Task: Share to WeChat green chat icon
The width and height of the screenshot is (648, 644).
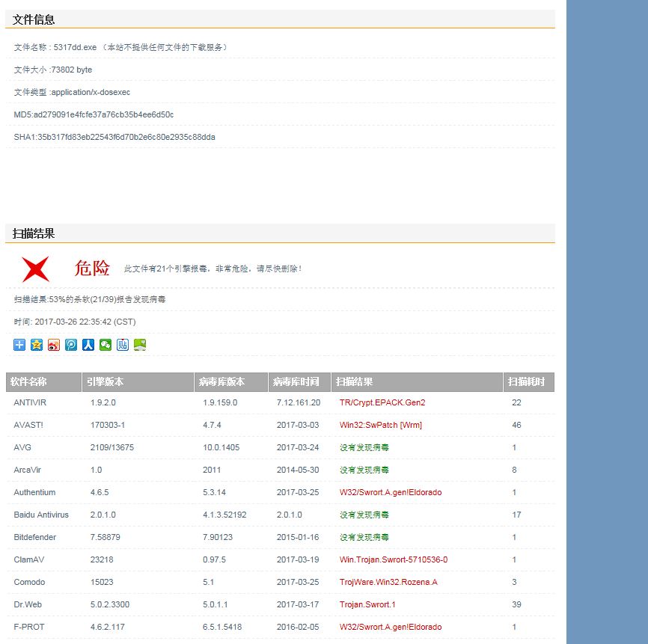Action: click(106, 345)
